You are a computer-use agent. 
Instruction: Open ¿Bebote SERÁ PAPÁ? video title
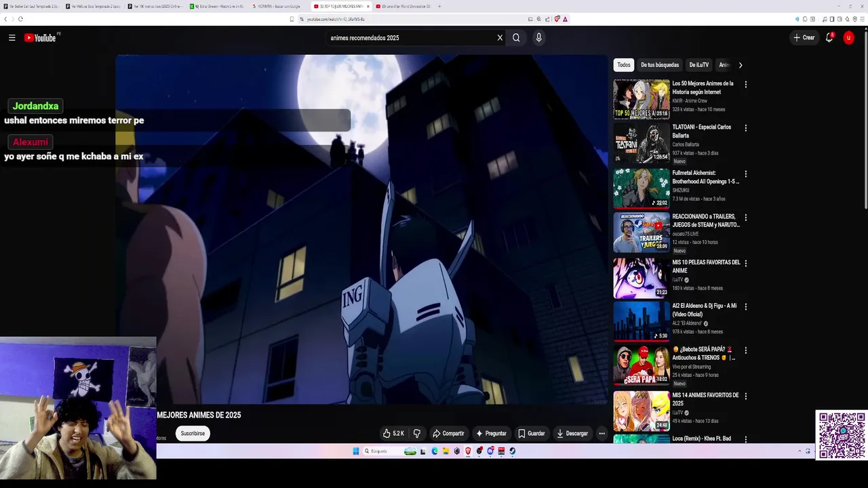705,353
